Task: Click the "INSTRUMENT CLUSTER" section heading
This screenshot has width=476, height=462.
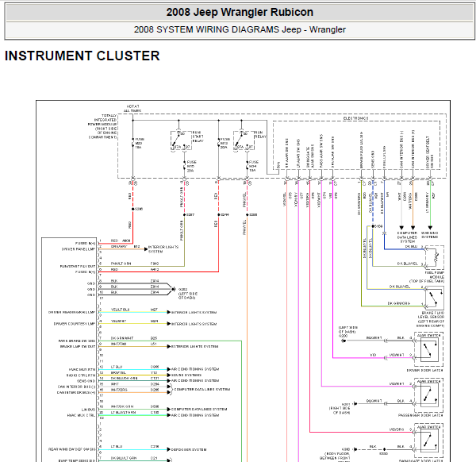Action: pyautogui.click(x=83, y=56)
